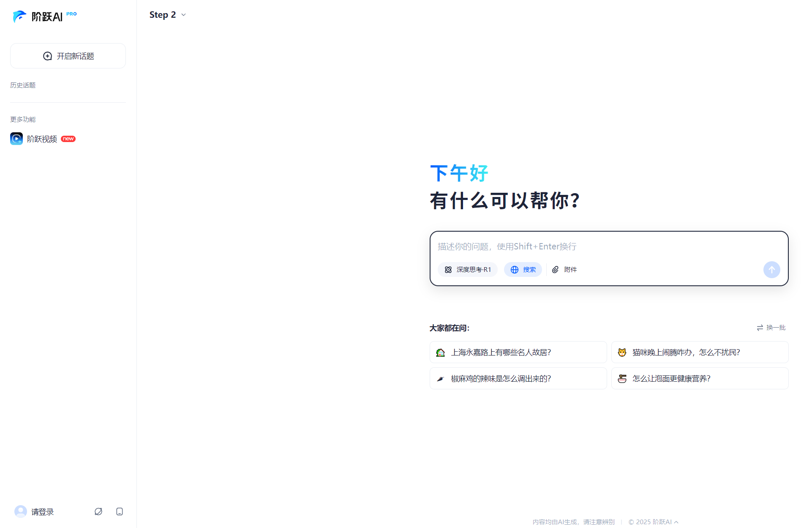Collapse the footer with the 阶跃AI chevron
The height and width of the screenshot is (528, 812).
[x=676, y=522]
